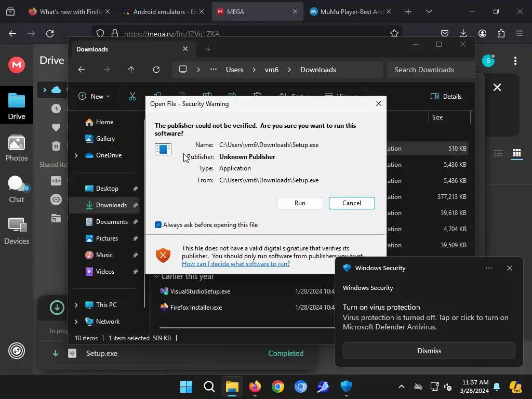The width and height of the screenshot is (532, 399).
Task: Expand breadcrumb ellipsis in Explorer address bar
Action: click(213, 70)
